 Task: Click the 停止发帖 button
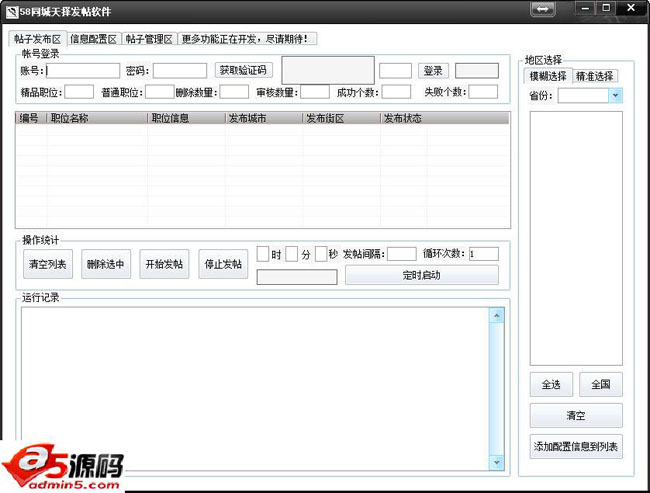click(x=223, y=264)
